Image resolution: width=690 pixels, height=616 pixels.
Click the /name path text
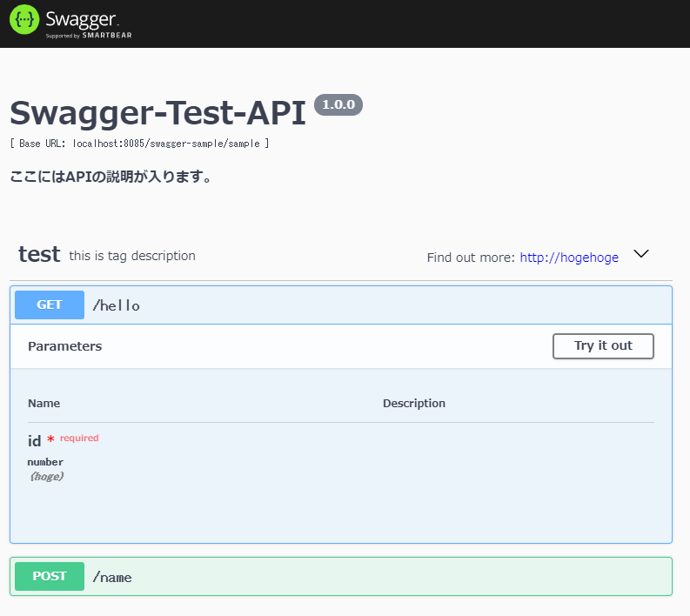click(x=112, y=577)
